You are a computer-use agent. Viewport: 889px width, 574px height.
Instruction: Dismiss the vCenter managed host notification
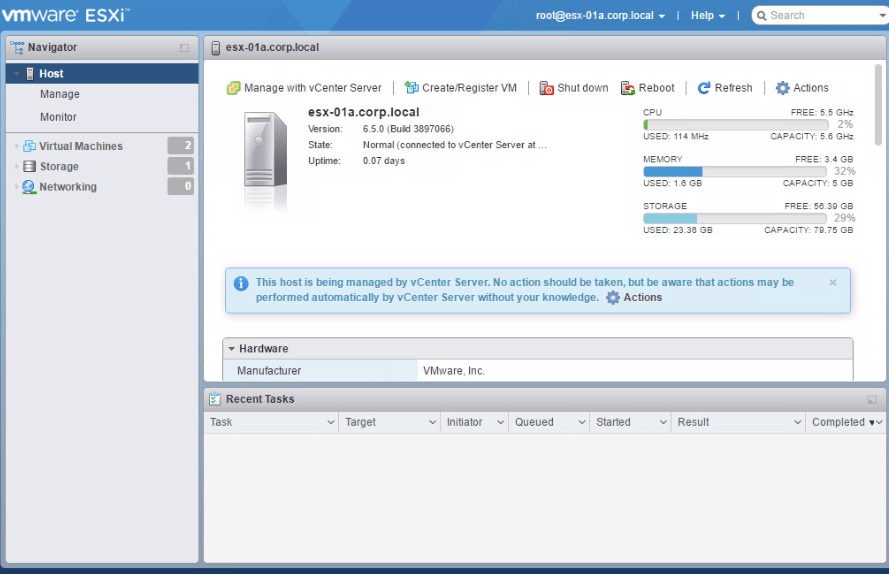[x=833, y=282]
